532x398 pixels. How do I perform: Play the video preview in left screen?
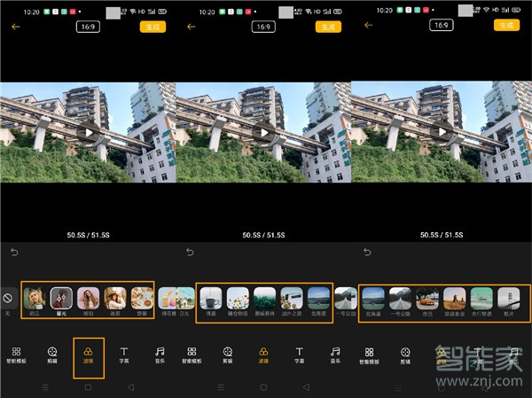89,133
